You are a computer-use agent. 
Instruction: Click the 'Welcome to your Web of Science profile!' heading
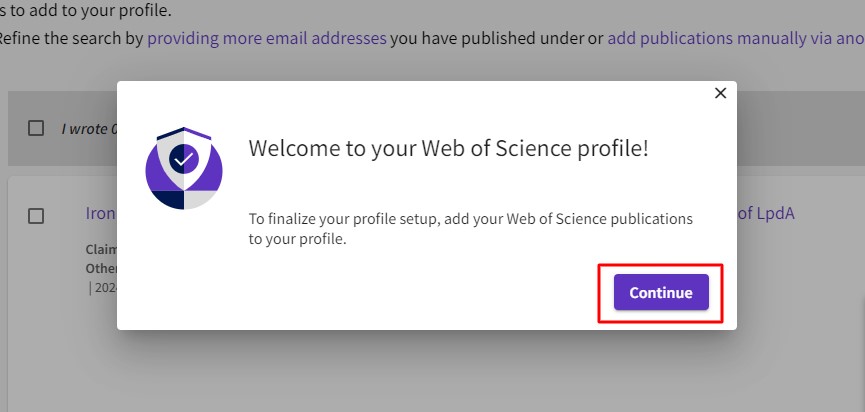(x=448, y=149)
